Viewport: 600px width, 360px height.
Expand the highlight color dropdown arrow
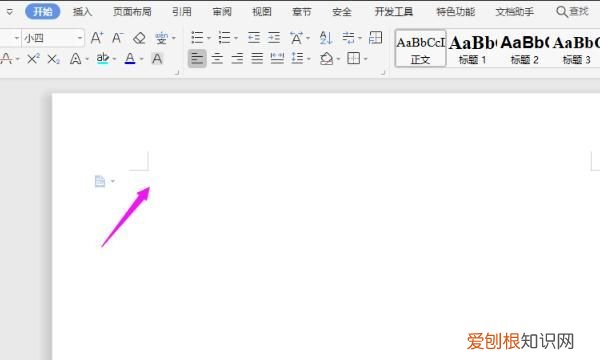click(x=114, y=59)
